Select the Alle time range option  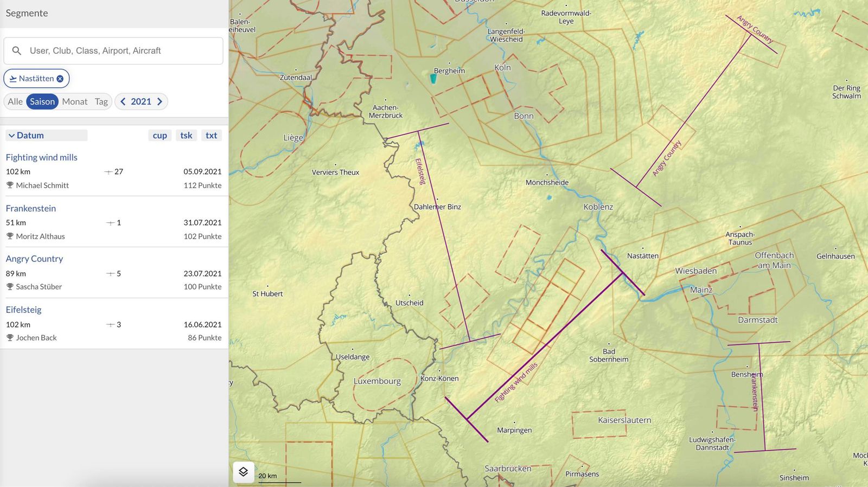pyautogui.click(x=15, y=101)
